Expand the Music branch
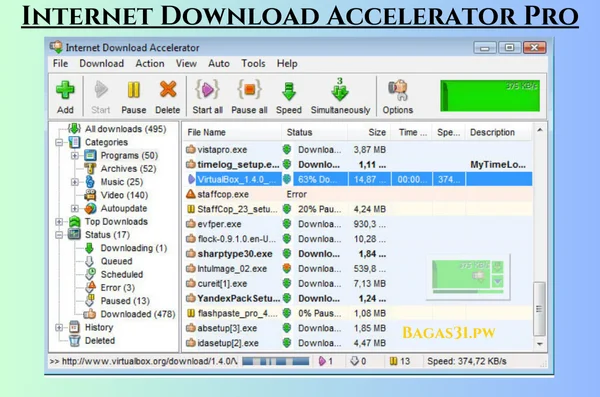Screen dimensions: 600x397 75,182
